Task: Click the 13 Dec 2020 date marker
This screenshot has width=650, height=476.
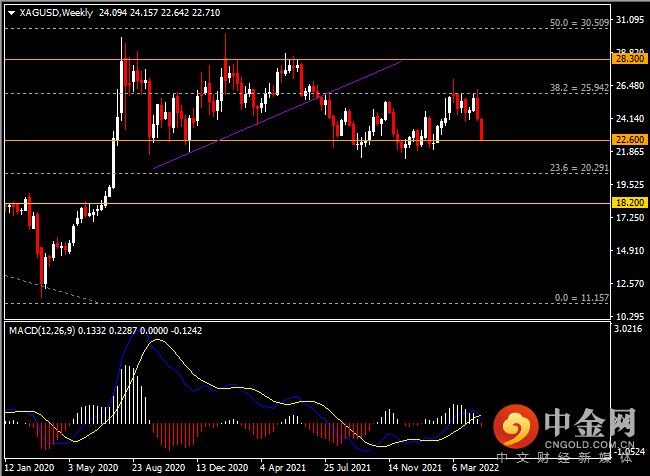Action: tap(222, 467)
